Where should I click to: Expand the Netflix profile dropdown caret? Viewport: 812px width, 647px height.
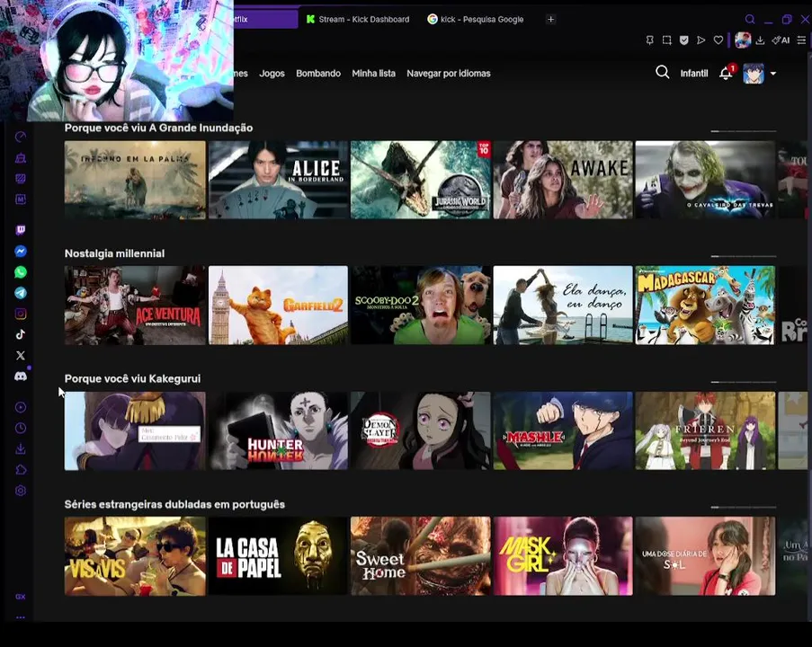coord(773,74)
